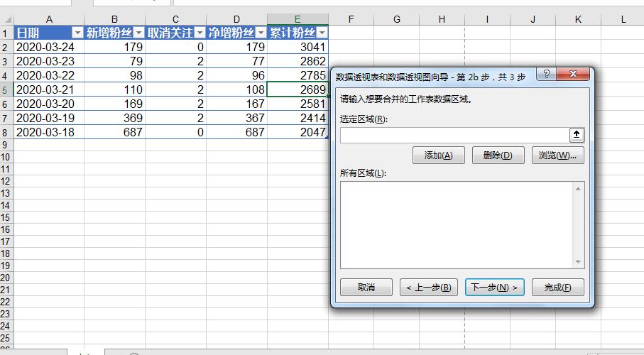The image size is (644, 355).
Task: Select row 1 header
Action: (x=6, y=33)
